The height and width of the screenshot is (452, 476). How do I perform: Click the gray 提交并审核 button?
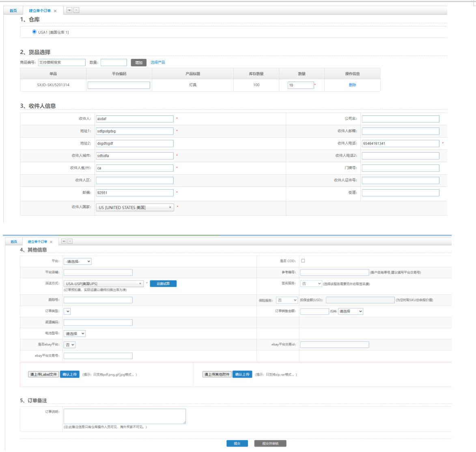[270, 443]
